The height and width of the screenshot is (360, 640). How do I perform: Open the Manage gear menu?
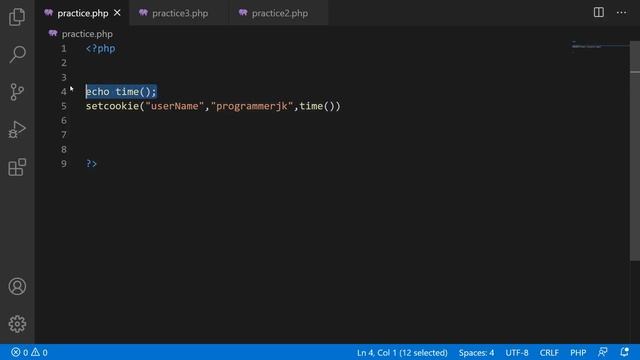[x=17, y=324]
